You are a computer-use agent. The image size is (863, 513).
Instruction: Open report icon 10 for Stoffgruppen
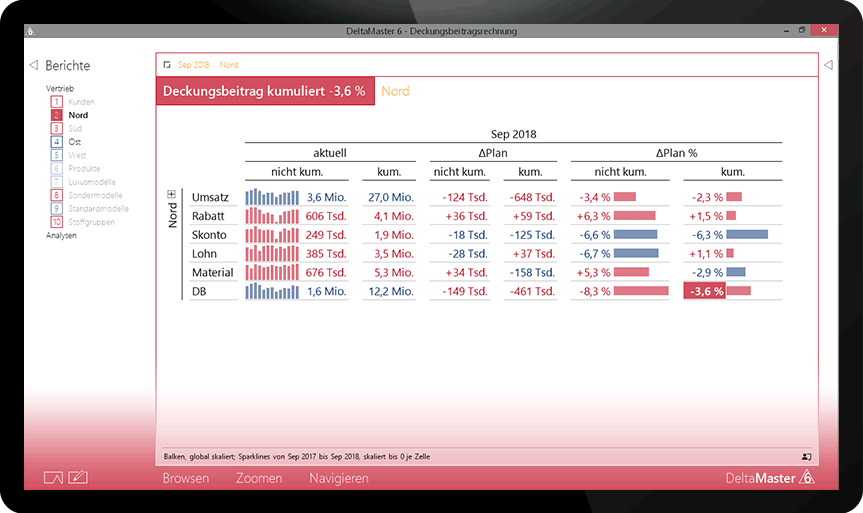(57, 222)
